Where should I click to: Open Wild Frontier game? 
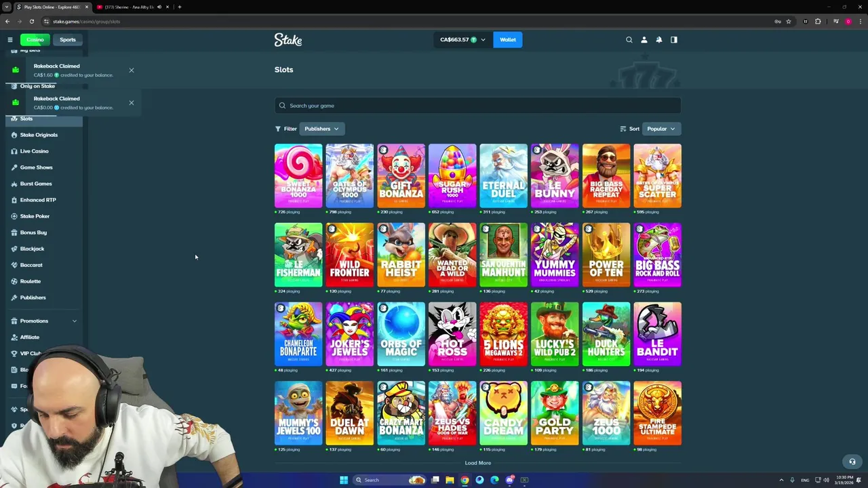tap(350, 255)
